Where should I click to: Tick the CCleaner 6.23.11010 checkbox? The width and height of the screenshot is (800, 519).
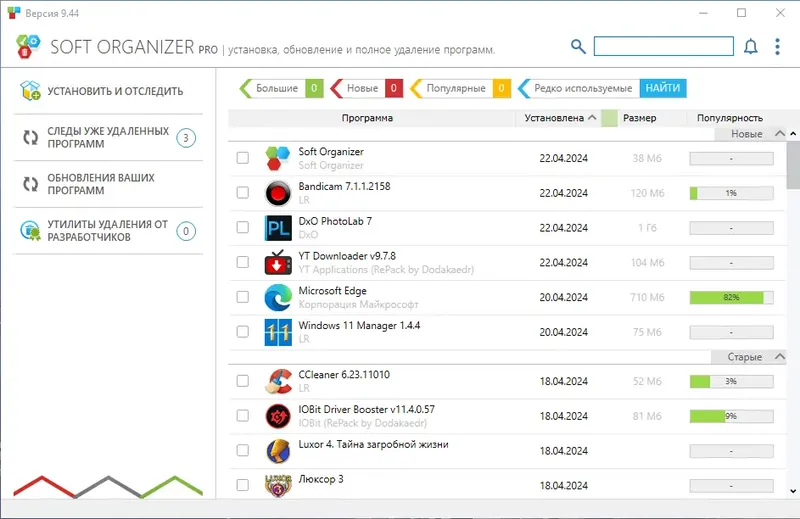click(243, 381)
